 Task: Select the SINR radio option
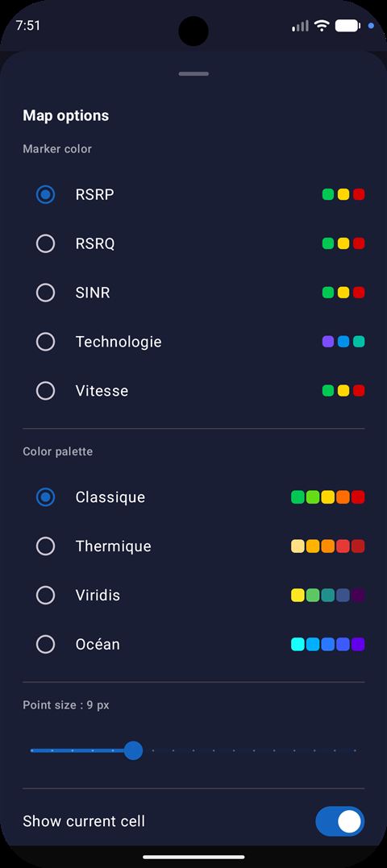(45, 293)
